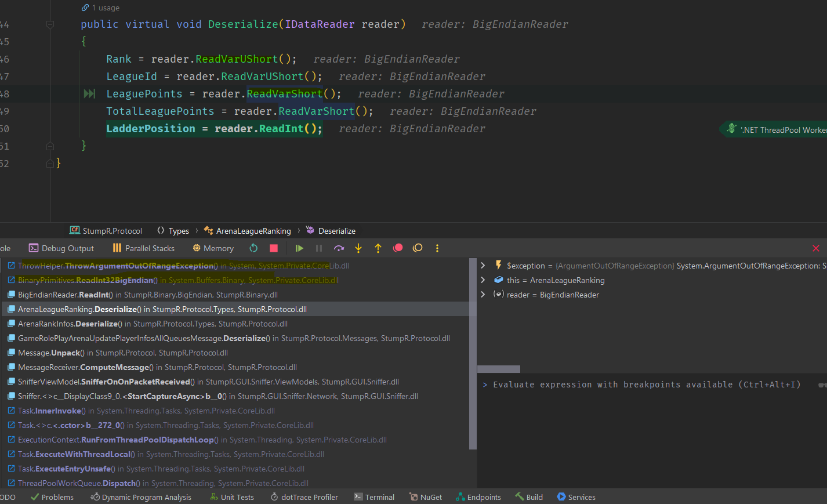827x504 pixels.
Task: Open the Unit Tests tool window
Action: click(232, 497)
